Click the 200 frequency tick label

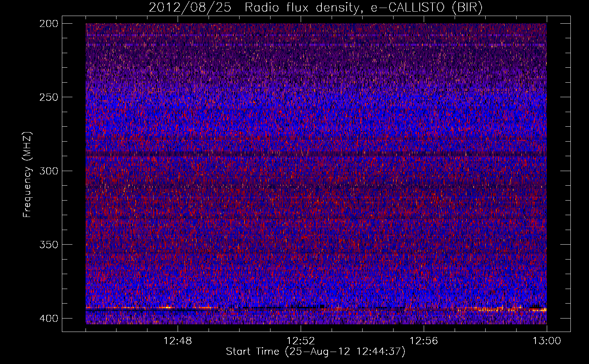coord(48,24)
